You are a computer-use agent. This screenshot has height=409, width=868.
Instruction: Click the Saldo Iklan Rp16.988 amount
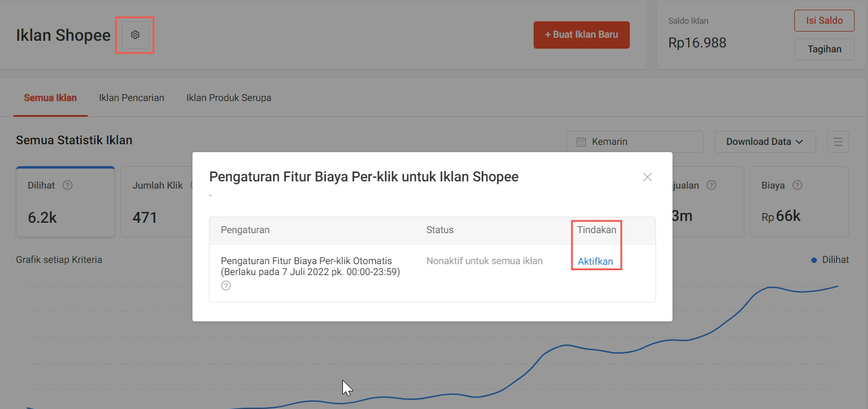click(x=697, y=43)
